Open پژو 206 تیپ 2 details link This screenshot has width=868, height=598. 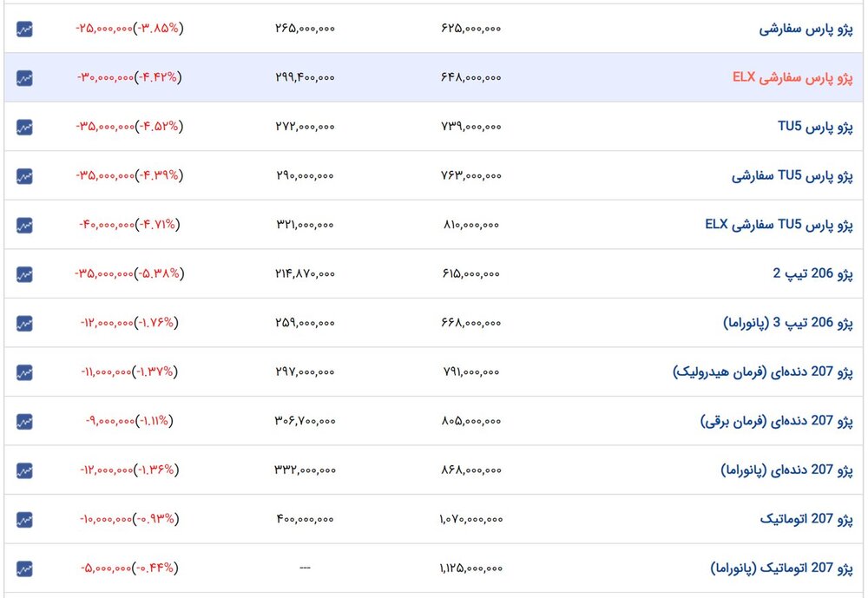(813, 274)
